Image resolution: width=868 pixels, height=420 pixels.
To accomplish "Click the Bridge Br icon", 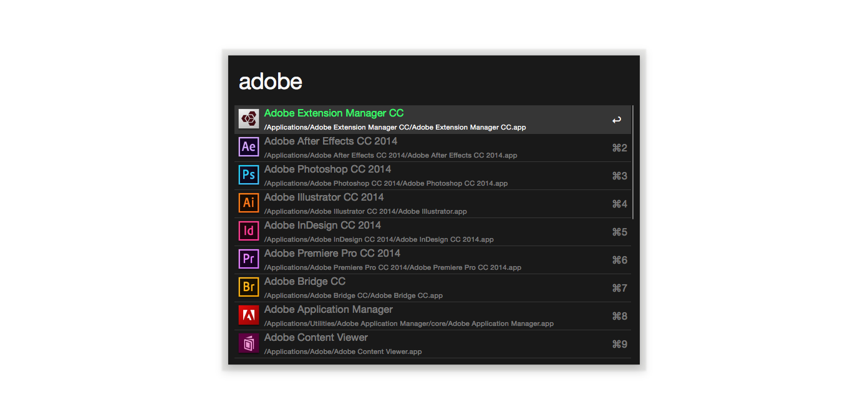I will [249, 287].
